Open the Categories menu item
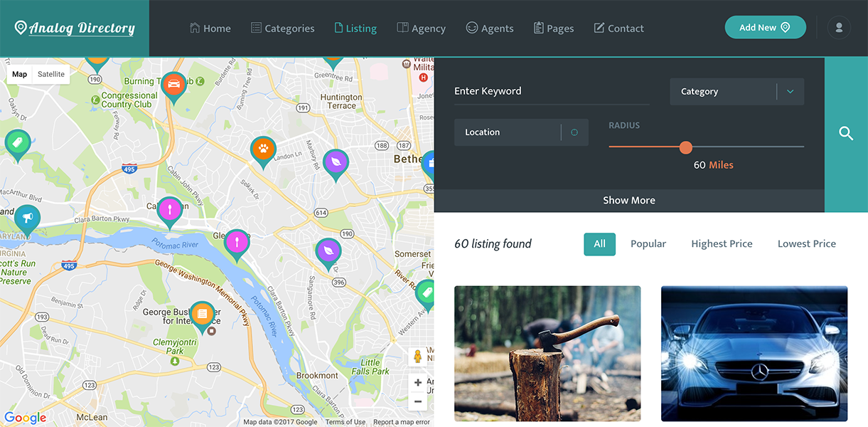This screenshot has width=868, height=427. [282, 28]
